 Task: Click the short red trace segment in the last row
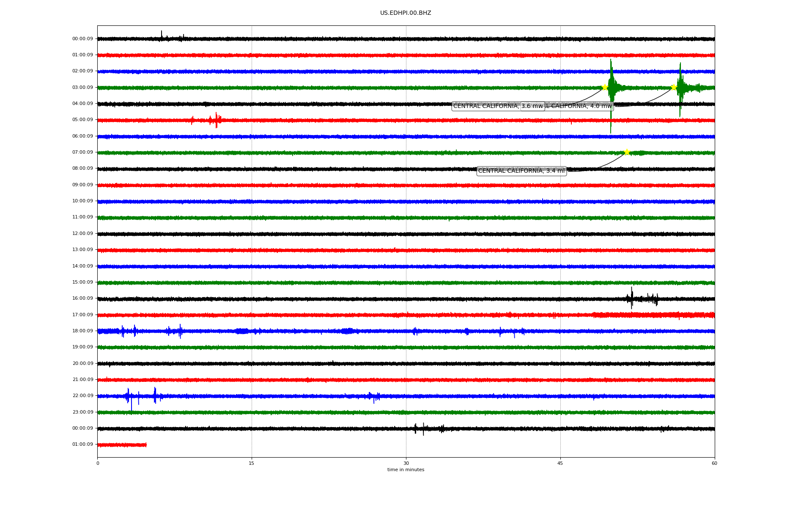click(122, 445)
